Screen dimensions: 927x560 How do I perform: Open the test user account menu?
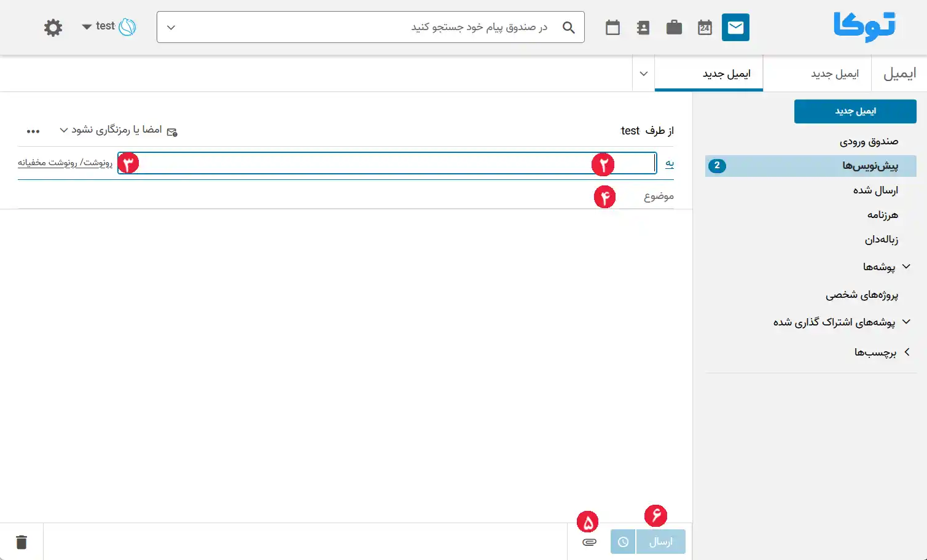tap(109, 26)
